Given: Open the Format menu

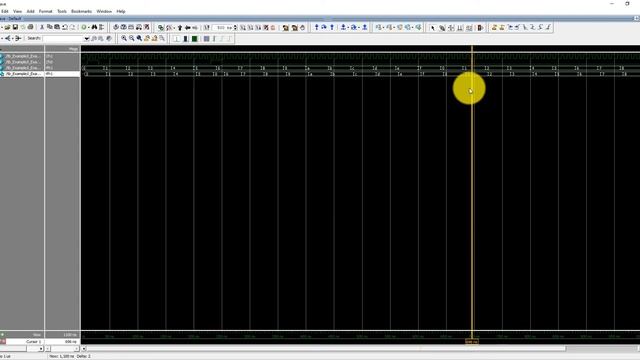Looking at the screenshot, I should point(45,11).
